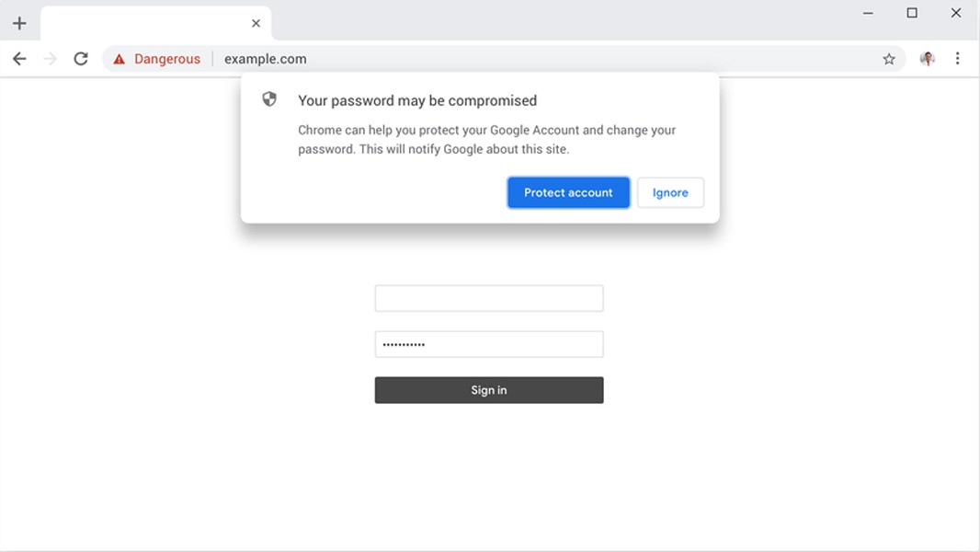
Task: Open Chrome three-dot menu
Action: pyautogui.click(x=957, y=59)
